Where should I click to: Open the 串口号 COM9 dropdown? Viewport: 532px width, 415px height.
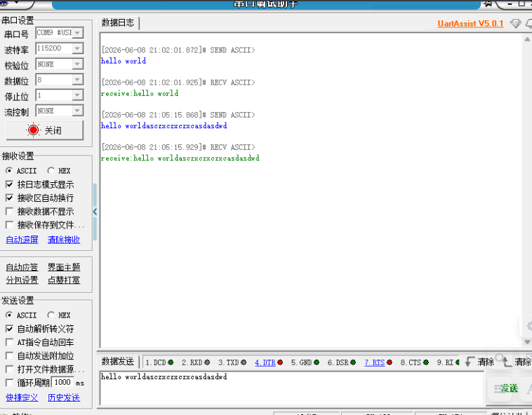[x=78, y=33]
